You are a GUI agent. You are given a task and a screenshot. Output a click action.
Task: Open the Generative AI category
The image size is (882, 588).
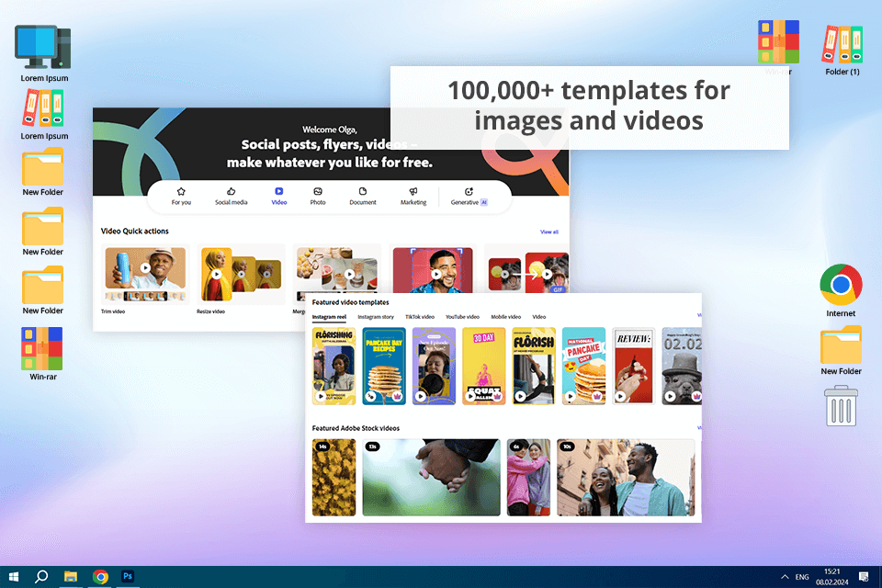[x=469, y=196]
